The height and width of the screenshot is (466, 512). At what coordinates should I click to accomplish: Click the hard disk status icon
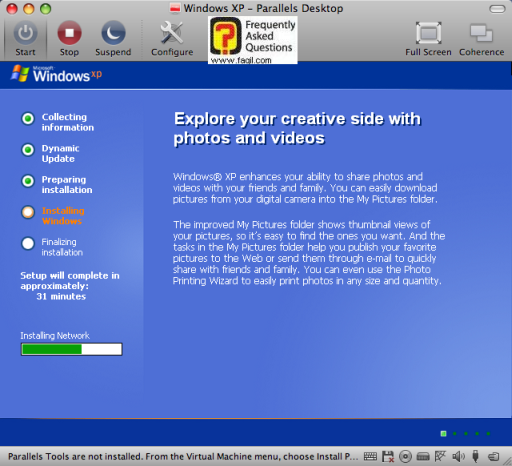point(423,456)
